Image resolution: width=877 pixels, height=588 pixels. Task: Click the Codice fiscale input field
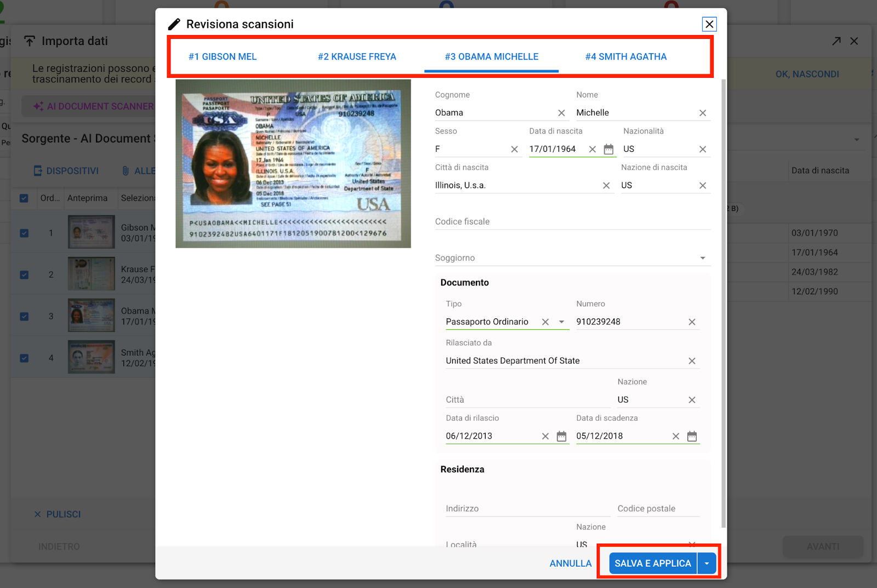click(x=572, y=222)
